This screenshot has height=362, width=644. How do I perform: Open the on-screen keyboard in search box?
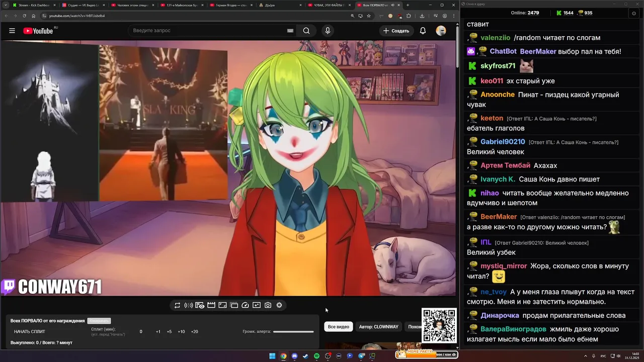290,31
